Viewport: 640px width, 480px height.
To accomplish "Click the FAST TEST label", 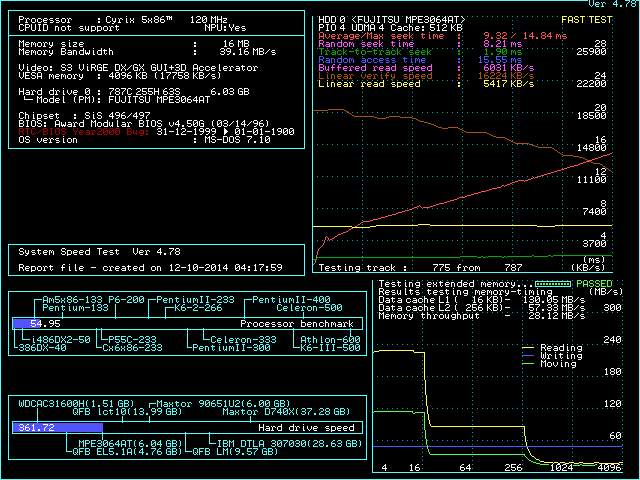I will coord(587,19).
